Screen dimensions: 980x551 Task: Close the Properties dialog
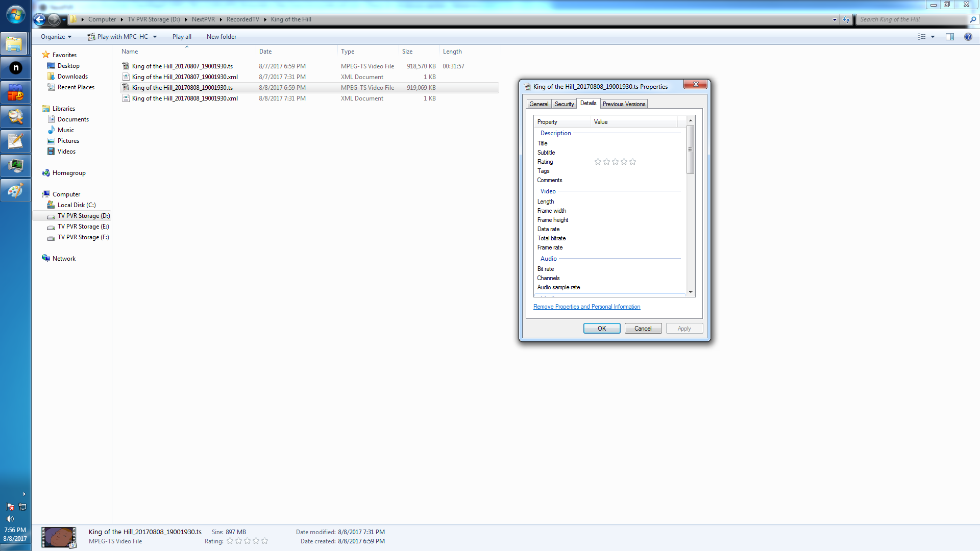[695, 84]
